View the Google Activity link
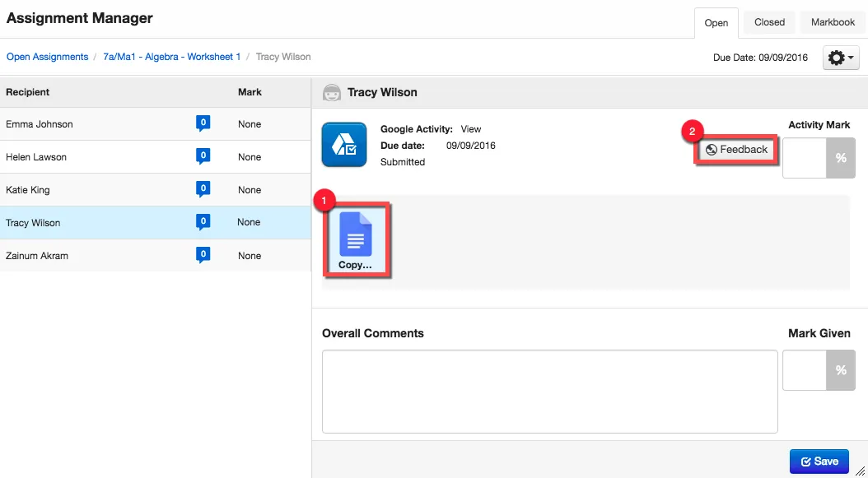This screenshot has width=868, height=478. coord(471,129)
